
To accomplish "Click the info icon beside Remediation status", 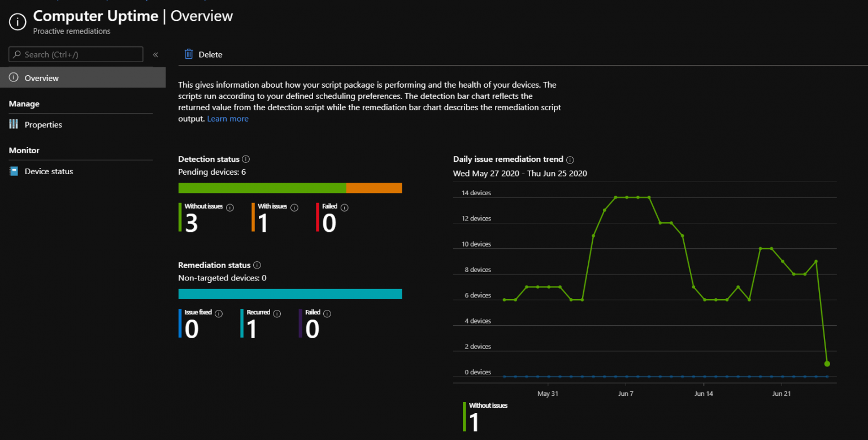I will 257,265.
